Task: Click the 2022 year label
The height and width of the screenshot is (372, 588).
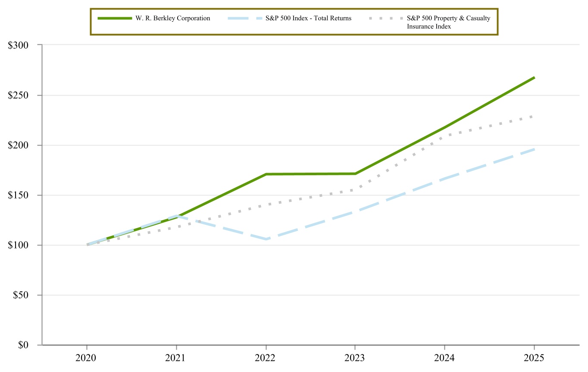Action: click(x=266, y=358)
